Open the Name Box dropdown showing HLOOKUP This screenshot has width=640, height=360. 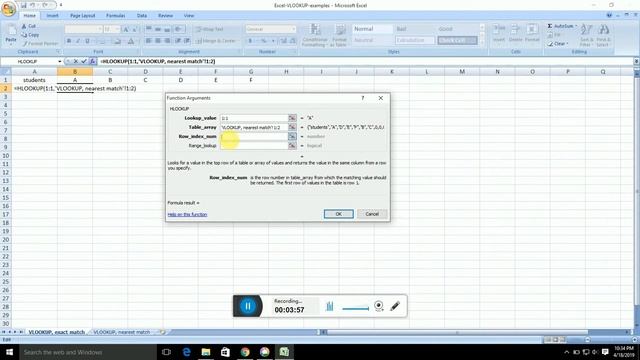pos(60,61)
